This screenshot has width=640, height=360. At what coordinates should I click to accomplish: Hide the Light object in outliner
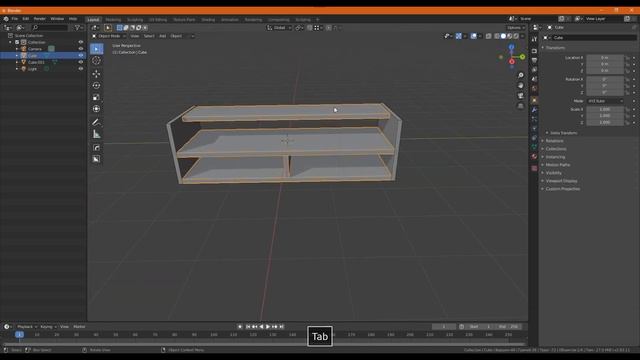(80, 69)
